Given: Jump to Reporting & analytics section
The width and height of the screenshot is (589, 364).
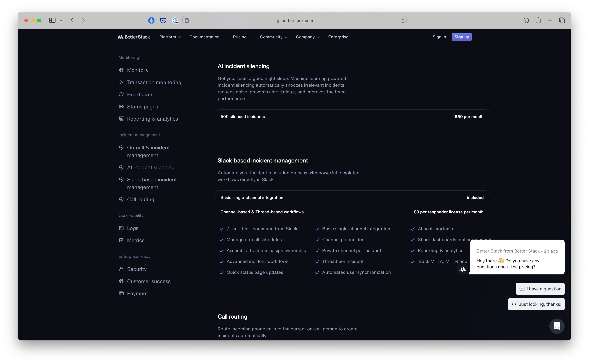Looking at the screenshot, I should 152,119.
